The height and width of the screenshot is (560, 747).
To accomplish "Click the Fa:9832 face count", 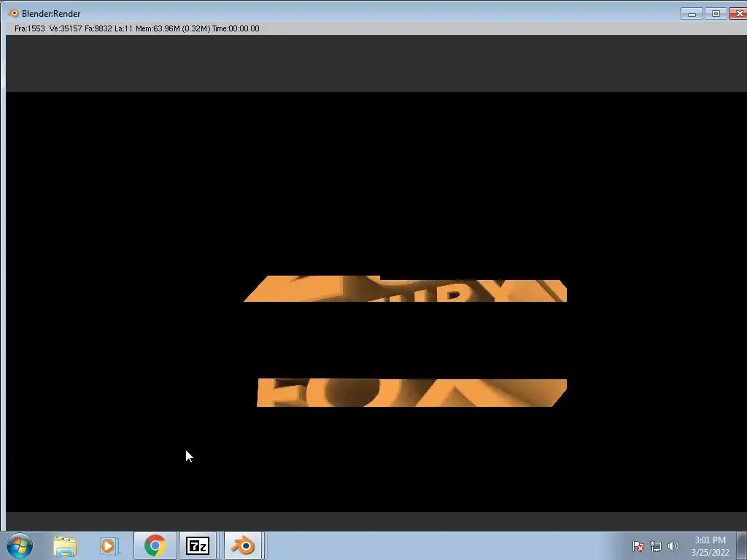I will tap(98, 28).
